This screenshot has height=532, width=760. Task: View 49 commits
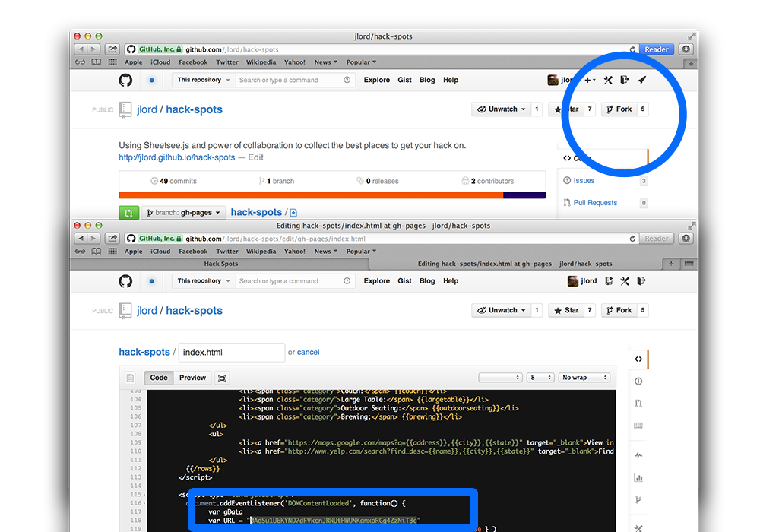coord(173,181)
